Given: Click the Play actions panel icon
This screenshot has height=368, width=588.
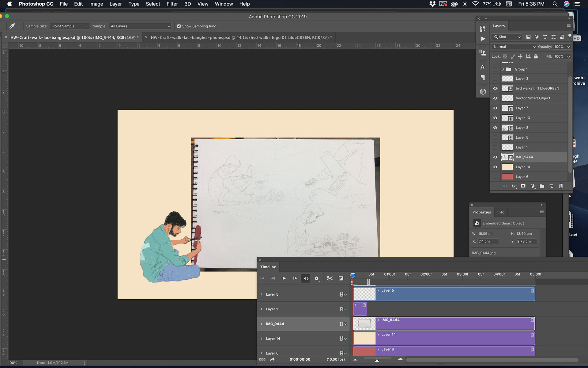Looking at the screenshot, I should 483,39.
